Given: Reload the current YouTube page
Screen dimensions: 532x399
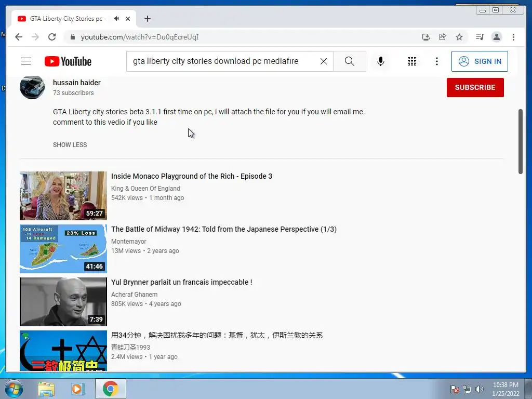Looking at the screenshot, I should click(x=52, y=37).
